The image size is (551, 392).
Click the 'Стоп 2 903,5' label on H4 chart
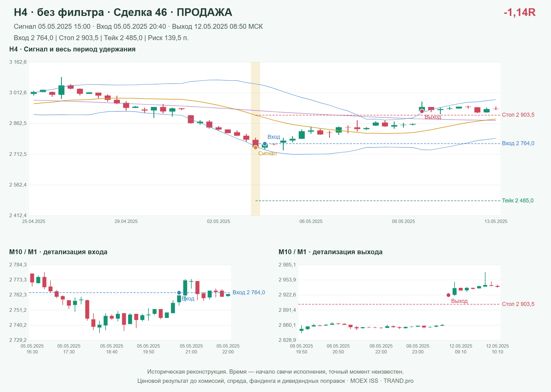pos(518,115)
